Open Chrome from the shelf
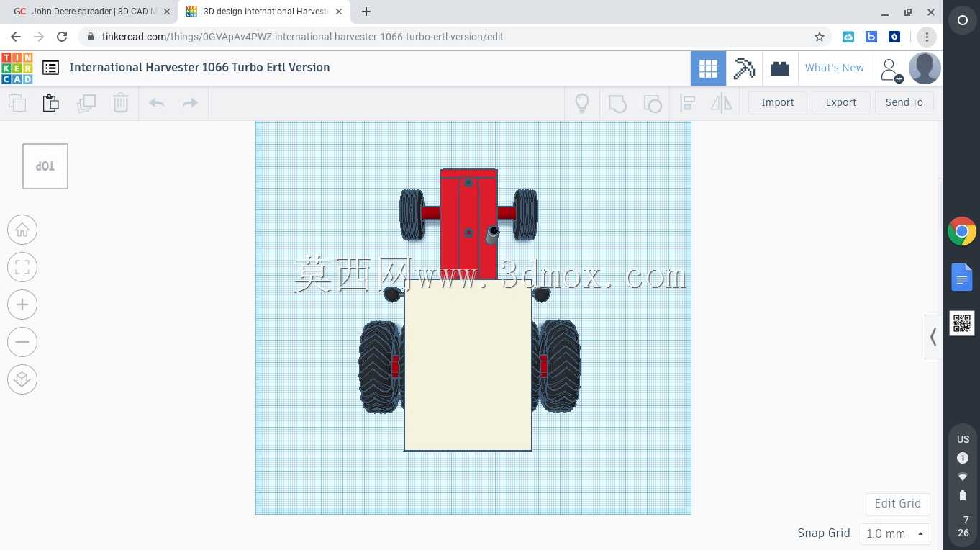This screenshot has width=980, height=550. click(x=962, y=232)
